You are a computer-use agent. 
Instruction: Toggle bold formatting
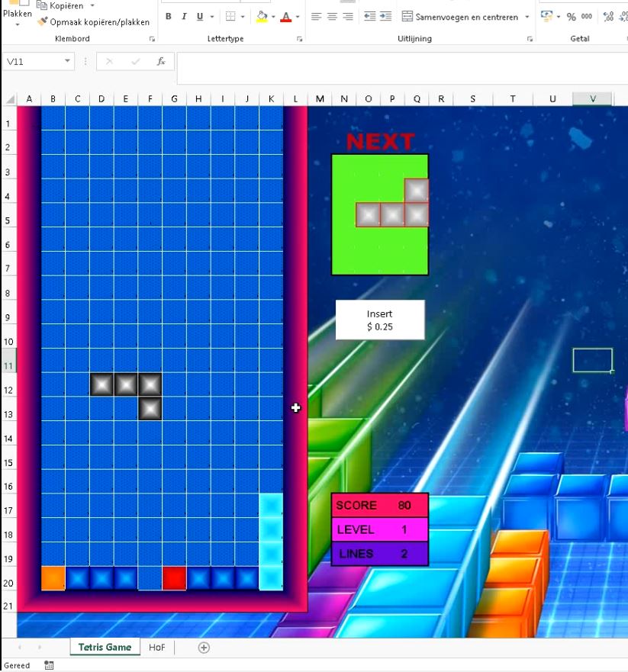(x=169, y=17)
